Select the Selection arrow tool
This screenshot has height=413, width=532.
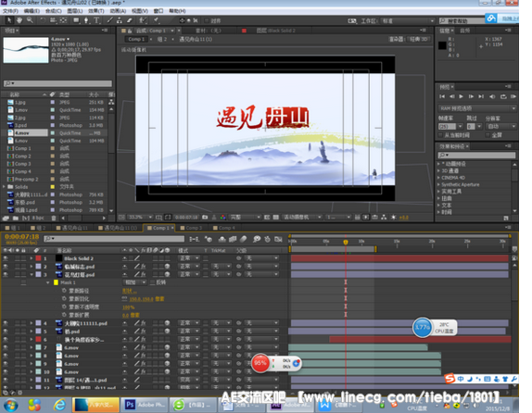click(9, 20)
